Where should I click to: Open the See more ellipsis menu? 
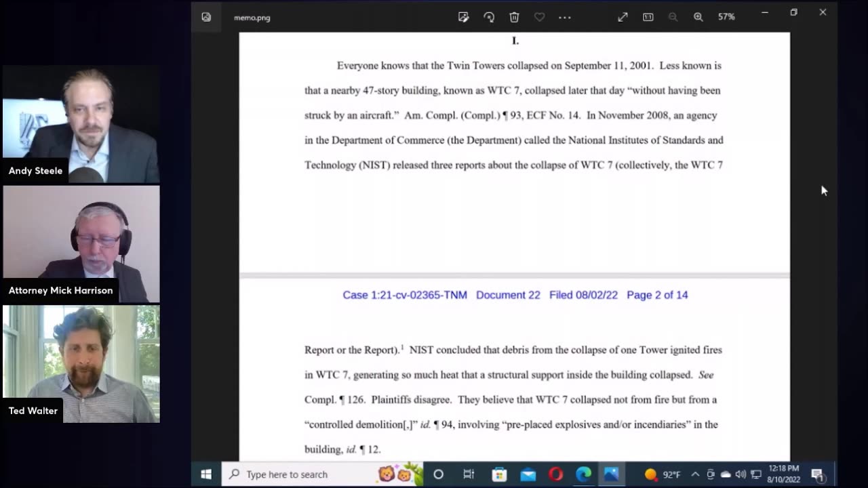(x=564, y=17)
